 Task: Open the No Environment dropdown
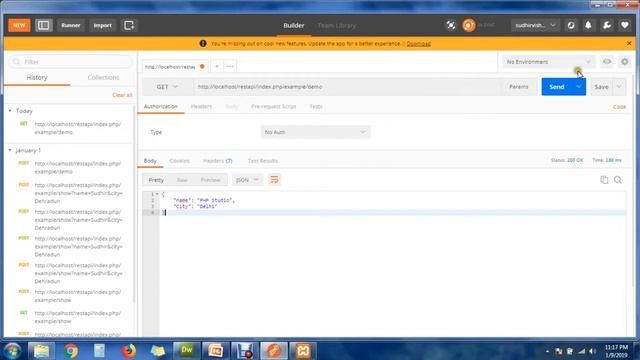pos(548,62)
